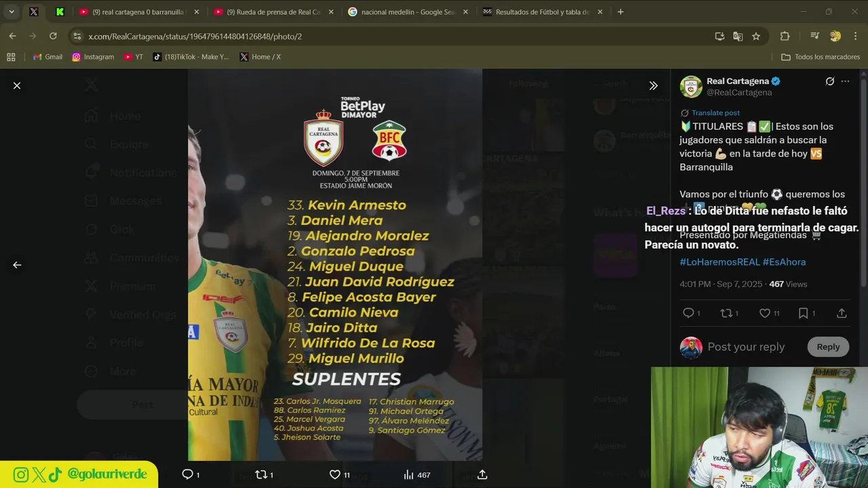Repost icon in tweet sidebar

click(x=726, y=312)
